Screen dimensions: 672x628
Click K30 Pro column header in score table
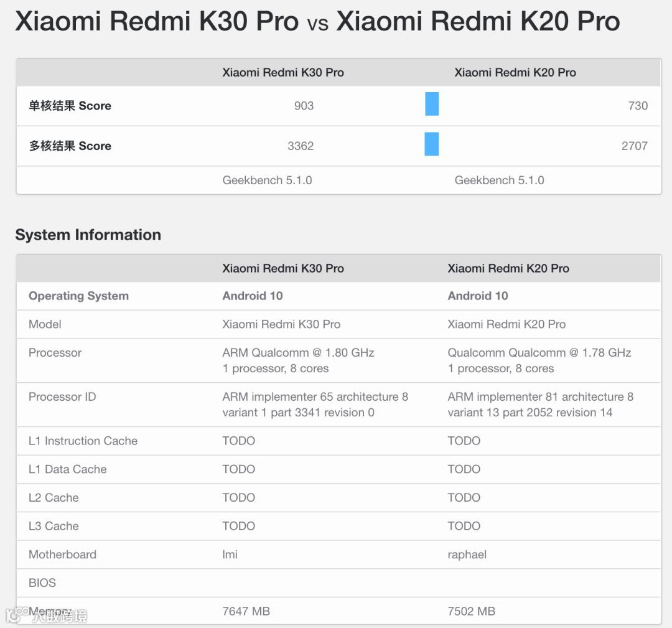click(283, 72)
